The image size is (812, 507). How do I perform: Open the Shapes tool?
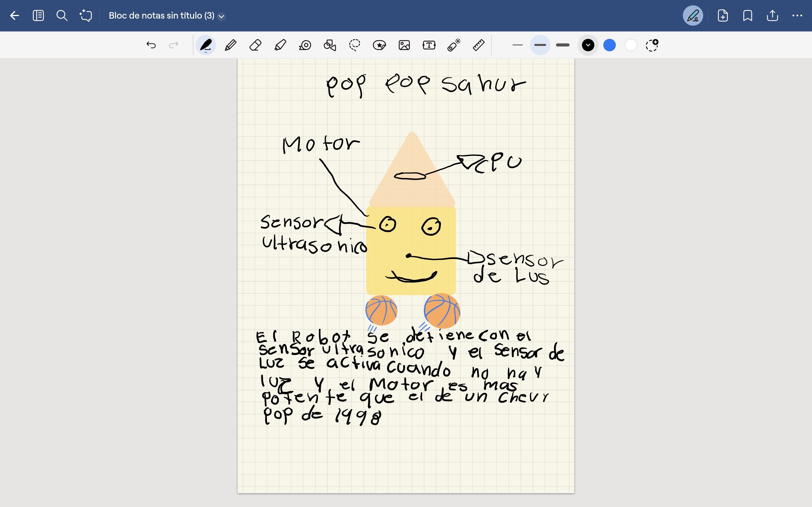coord(330,45)
